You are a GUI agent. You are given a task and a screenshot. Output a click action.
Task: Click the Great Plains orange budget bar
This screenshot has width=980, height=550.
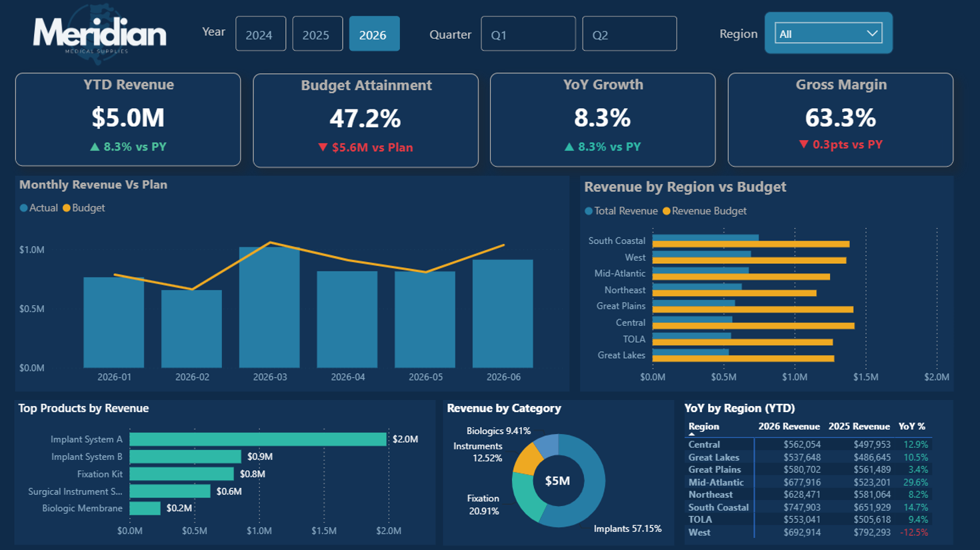click(x=753, y=309)
